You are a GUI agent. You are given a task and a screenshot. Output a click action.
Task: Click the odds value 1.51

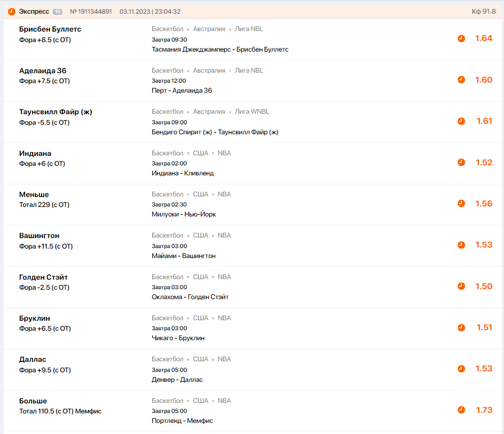point(484,328)
